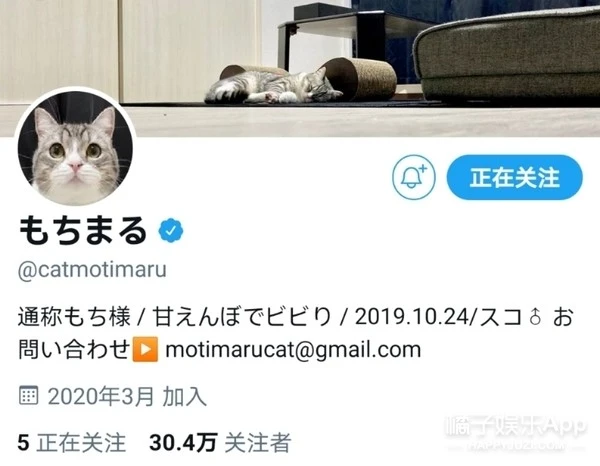Image resolution: width=600 pixels, height=466 pixels.
Task: Toggle the 正在关注 following button
Action: 515,177
